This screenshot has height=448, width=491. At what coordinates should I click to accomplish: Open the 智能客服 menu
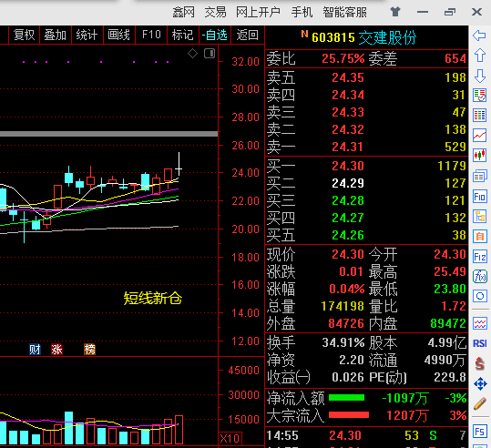pyautogui.click(x=344, y=12)
